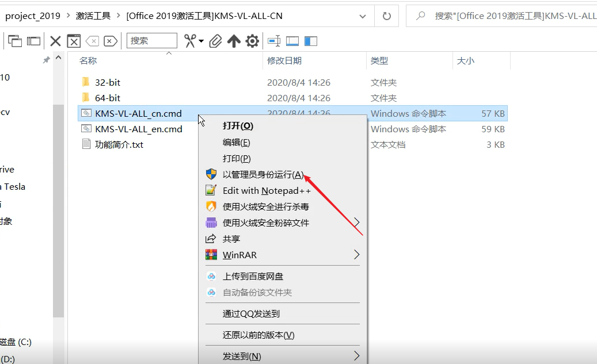The image size is (597, 364).
Task: Click the navigation pane pin icon
Action: pos(47,60)
